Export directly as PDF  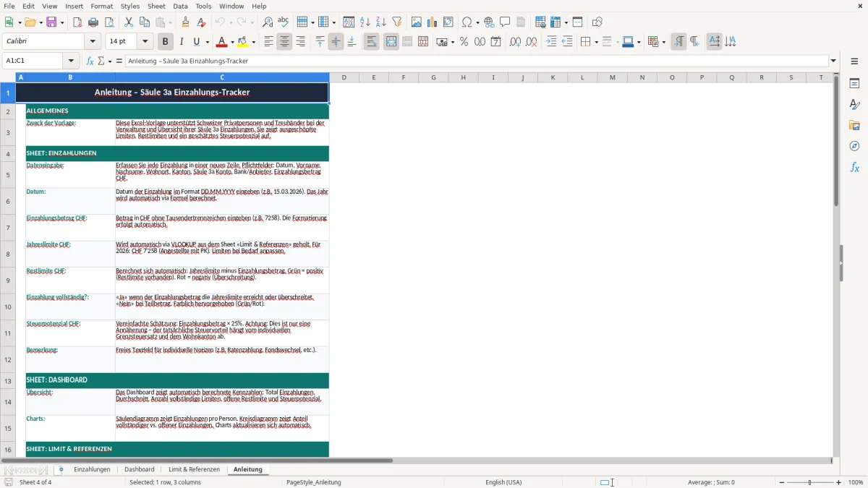coord(77,22)
